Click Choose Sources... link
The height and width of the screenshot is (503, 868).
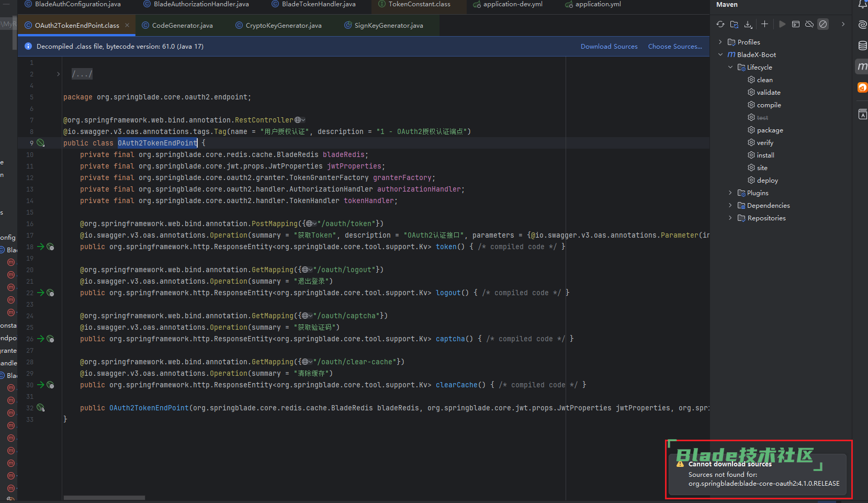point(675,46)
